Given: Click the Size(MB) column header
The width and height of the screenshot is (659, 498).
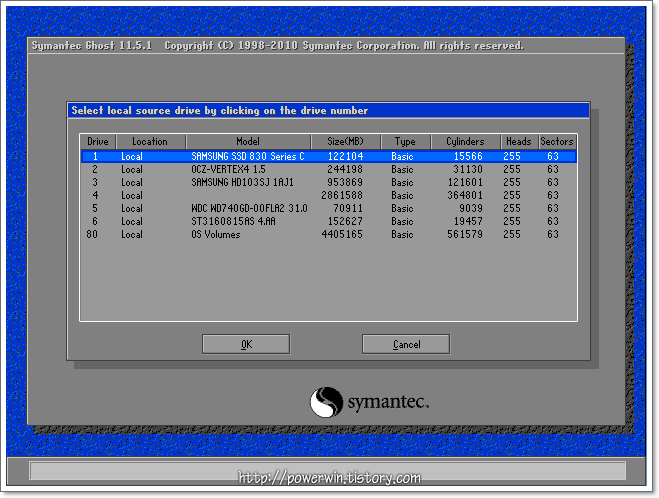Looking at the screenshot, I should click(x=345, y=142).
